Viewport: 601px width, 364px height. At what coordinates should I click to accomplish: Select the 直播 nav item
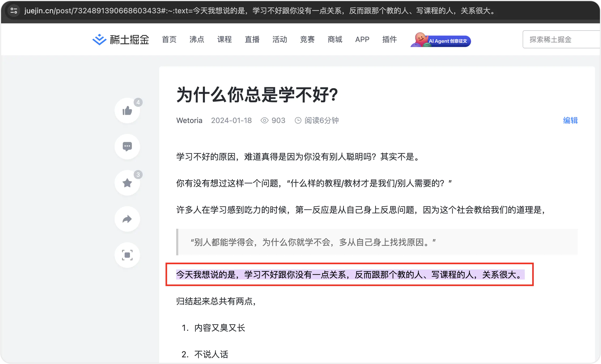click(x=252, y=40)
